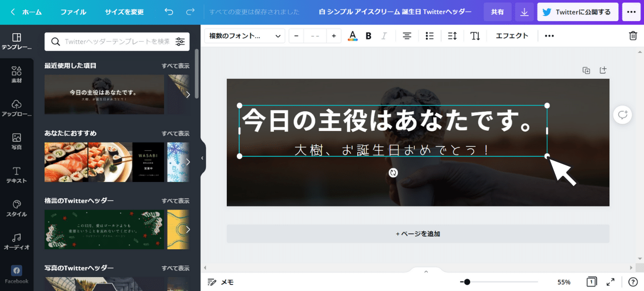Redo the last undone change
644x291 pixels.
click(190, 12)
